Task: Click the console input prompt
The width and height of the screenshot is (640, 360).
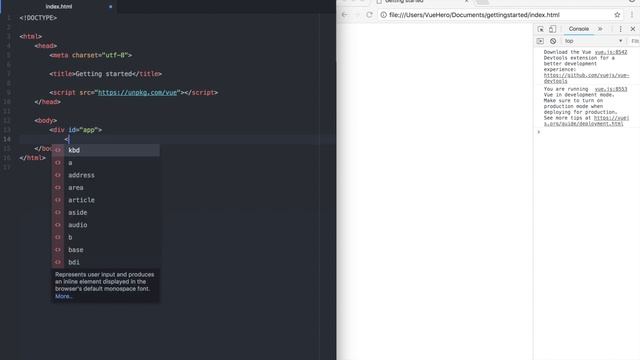Action: tap(588, 132)
